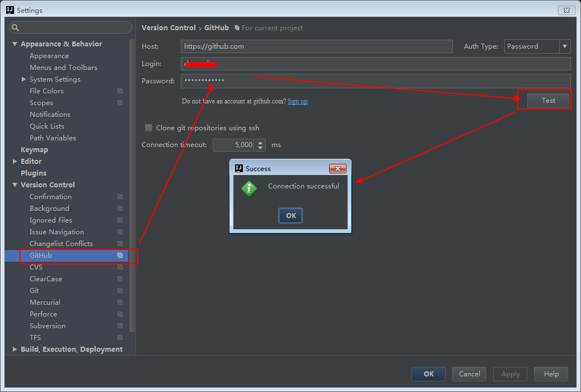Expand the Editor section
581x392 pixels.
tap(15, 162)
